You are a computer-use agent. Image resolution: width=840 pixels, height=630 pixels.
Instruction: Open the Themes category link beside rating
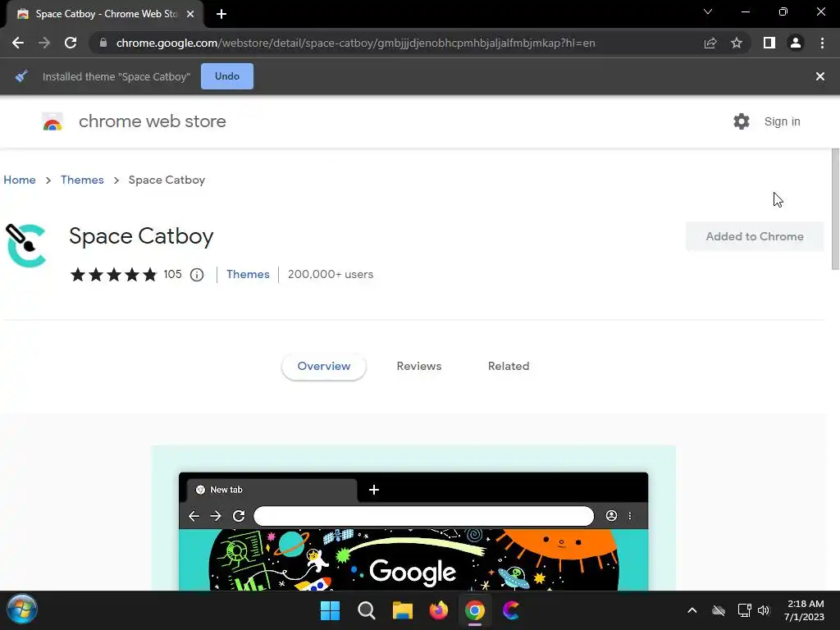click(248, 274)
